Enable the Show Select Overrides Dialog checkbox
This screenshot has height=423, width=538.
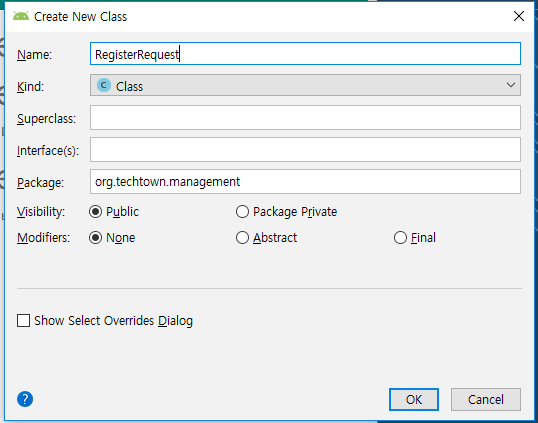click(23, 321)
